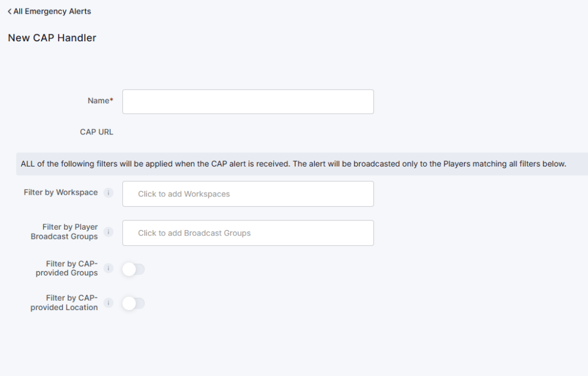Screen dimensions: 588x376
Task: Click the back chevron arrow icon
Action: [10, 11]
